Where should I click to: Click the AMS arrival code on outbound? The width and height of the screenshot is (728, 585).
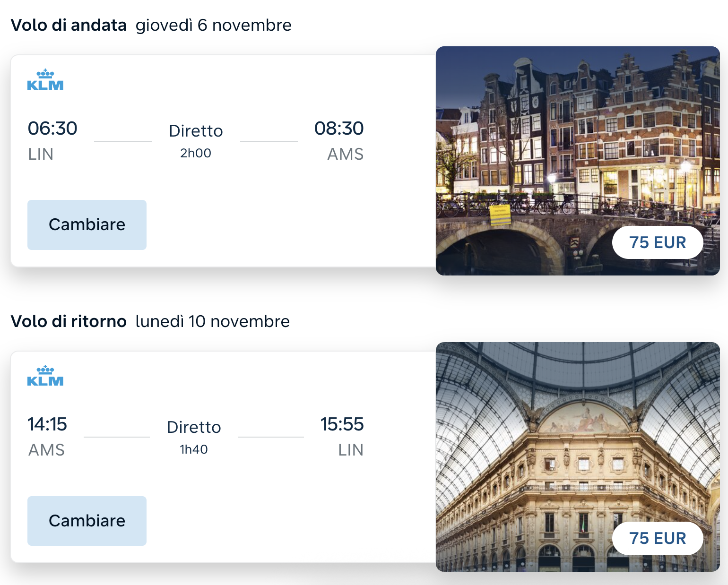pos(345,154)
